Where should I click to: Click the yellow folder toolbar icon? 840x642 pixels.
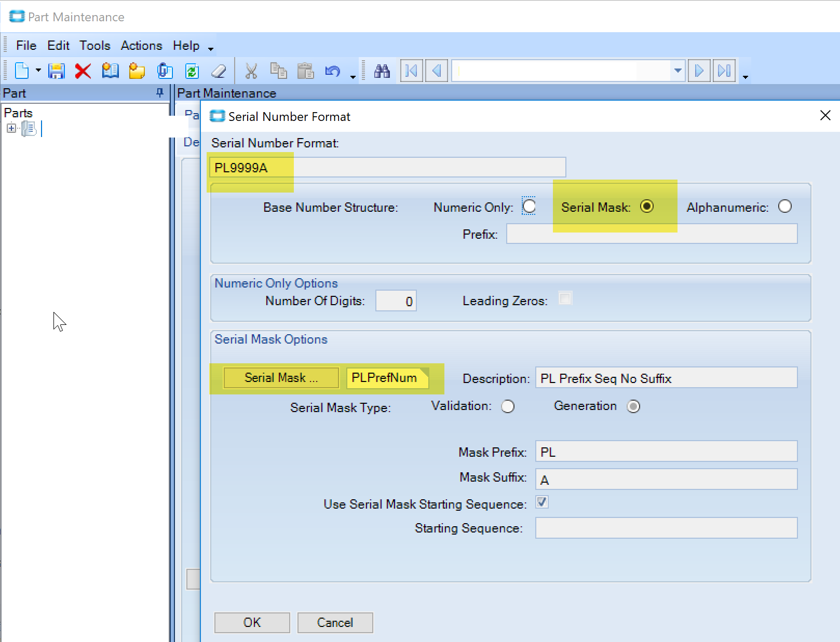pos(137,71)
